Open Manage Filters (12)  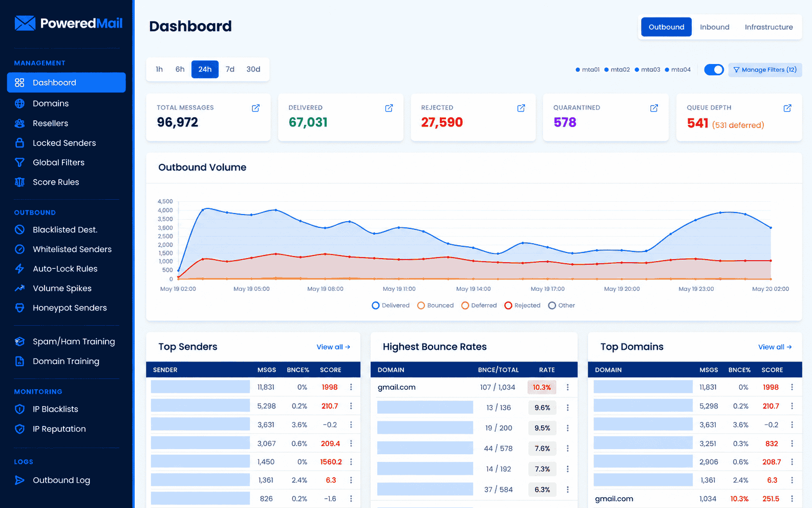765,70
